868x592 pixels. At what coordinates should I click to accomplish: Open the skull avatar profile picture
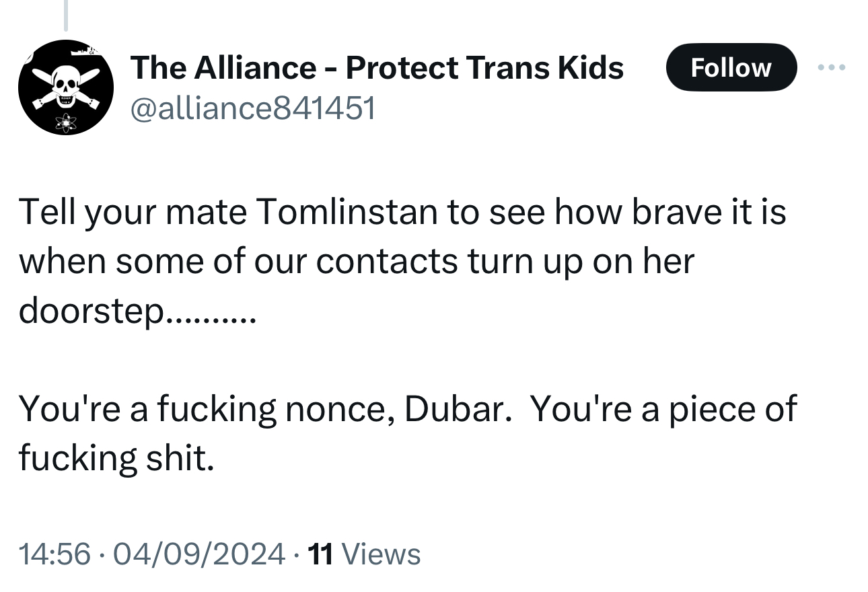65,87
